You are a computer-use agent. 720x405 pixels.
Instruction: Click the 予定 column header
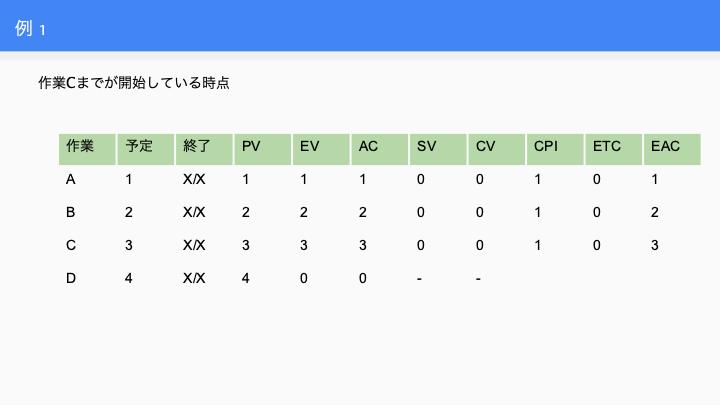(146, 149)
